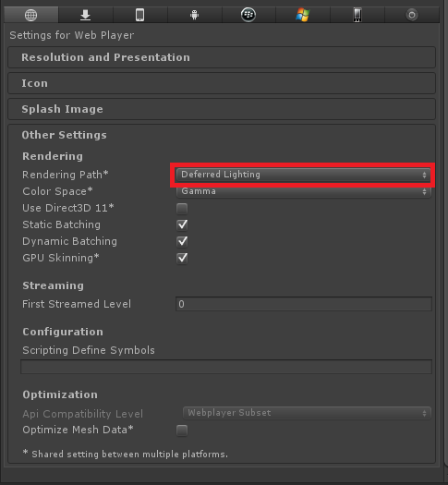Select the Web Player globe platform icon
Viewport: 448px width, 485px height.
(x=30, y=15)
